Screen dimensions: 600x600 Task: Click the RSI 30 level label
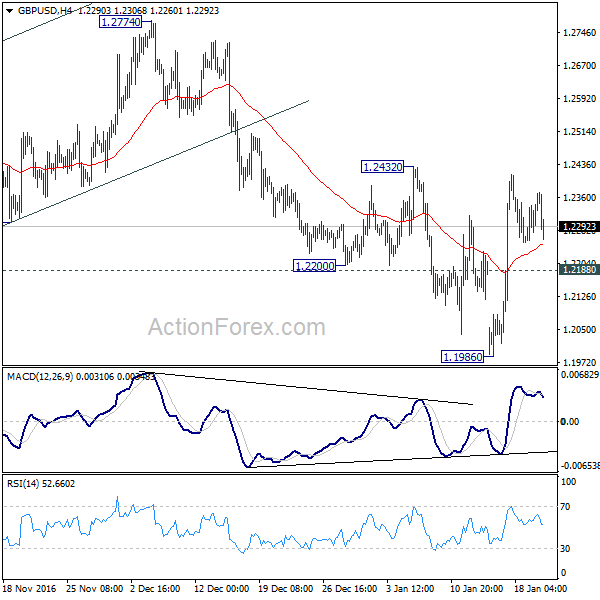tap(565, 549)
